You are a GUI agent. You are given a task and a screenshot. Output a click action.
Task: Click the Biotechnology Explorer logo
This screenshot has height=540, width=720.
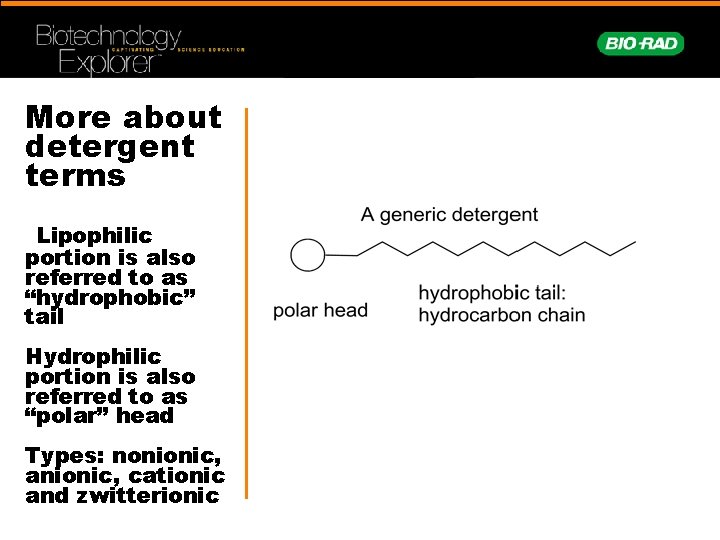click(x=140, y=50)
